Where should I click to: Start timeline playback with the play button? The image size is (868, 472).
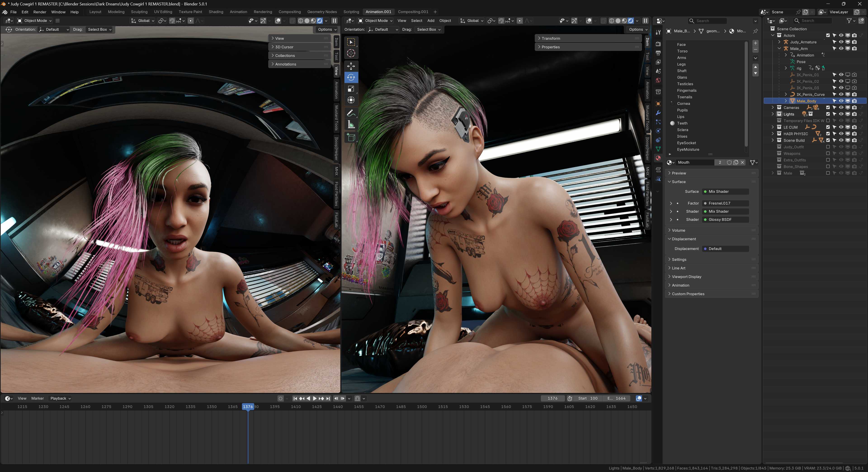315,399
